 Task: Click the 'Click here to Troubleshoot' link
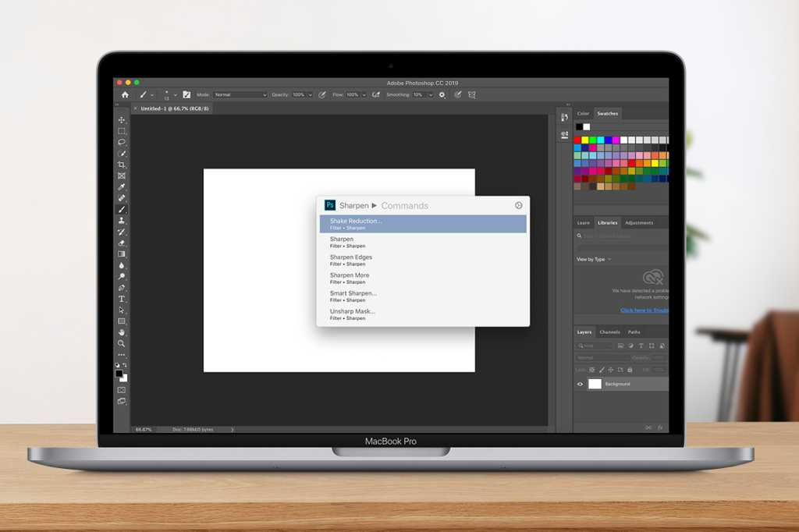pos(645,310)
